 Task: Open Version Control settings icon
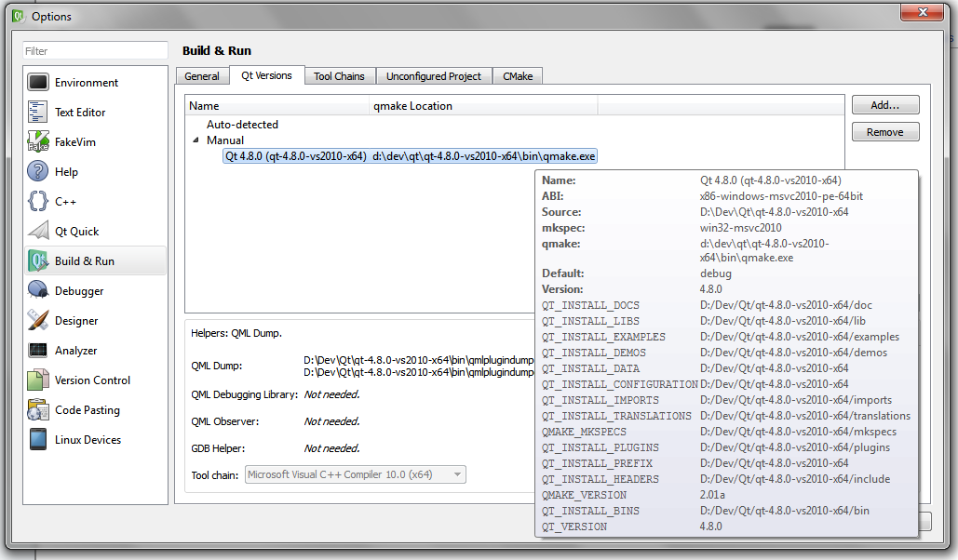point(38,380)
